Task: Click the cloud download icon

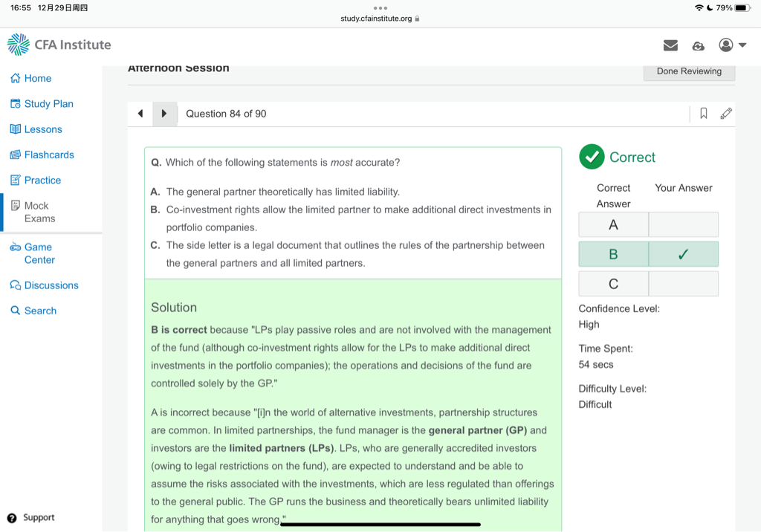Action: [x=698, y=45]
